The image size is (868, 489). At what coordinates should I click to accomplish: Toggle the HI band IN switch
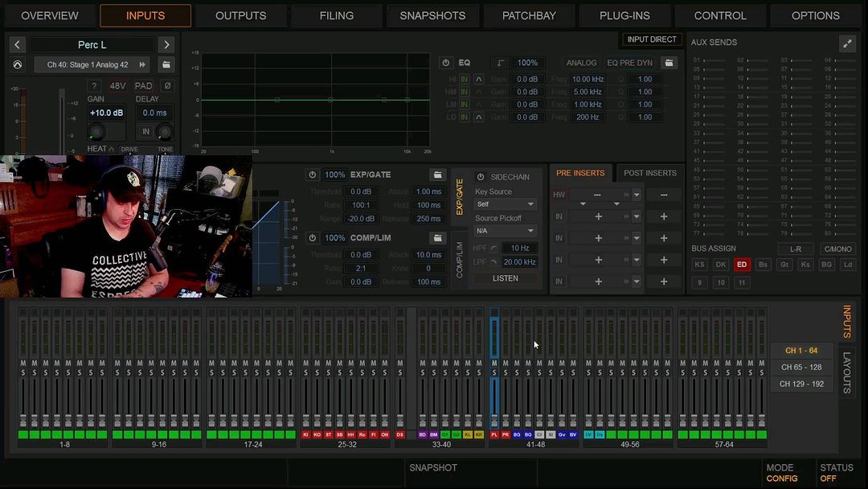pyautogui.click(x=465, y=80)
